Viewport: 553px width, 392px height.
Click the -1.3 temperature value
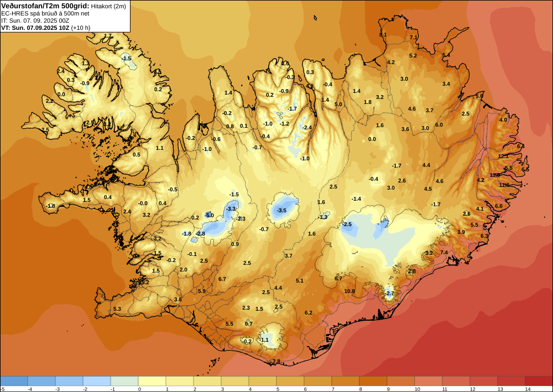(x=323, y=217)
